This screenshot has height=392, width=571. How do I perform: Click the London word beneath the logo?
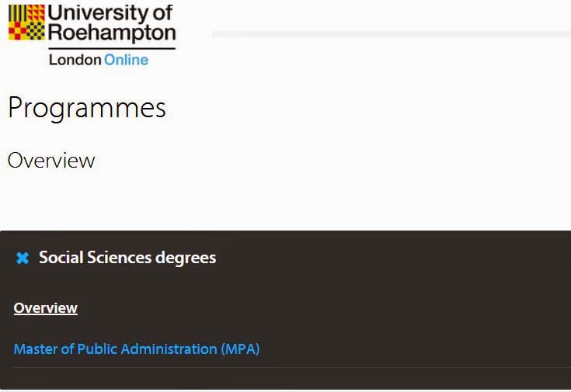75,60
